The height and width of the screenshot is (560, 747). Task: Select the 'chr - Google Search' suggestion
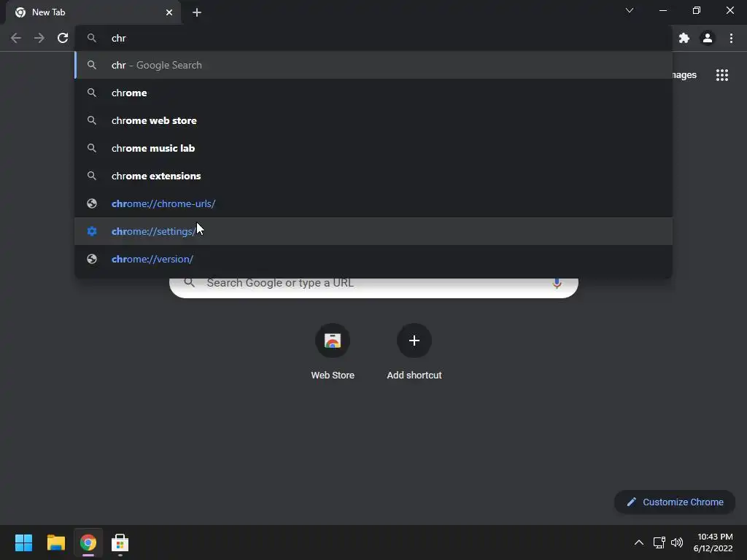click(373, 65)
